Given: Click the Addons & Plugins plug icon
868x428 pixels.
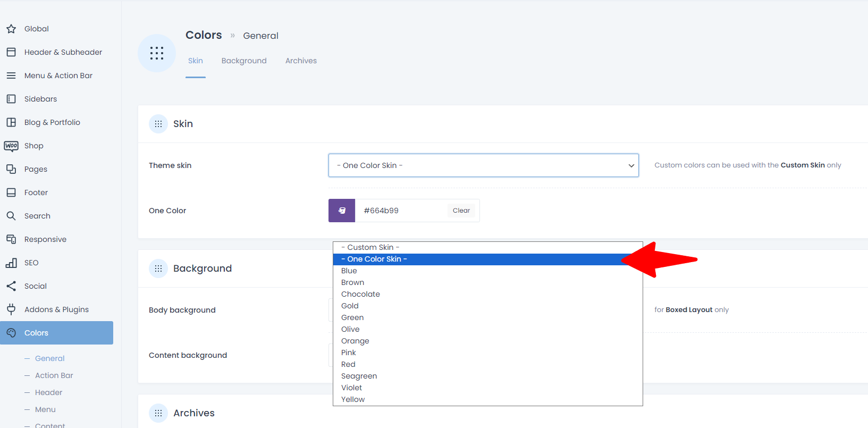Looking at the screenshot, I should 11,309.
